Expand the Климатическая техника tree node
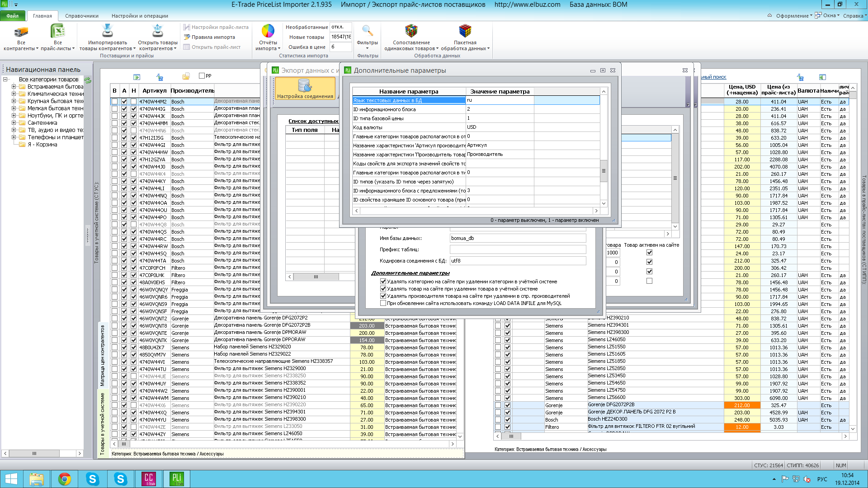 click(x=14, y=94)
